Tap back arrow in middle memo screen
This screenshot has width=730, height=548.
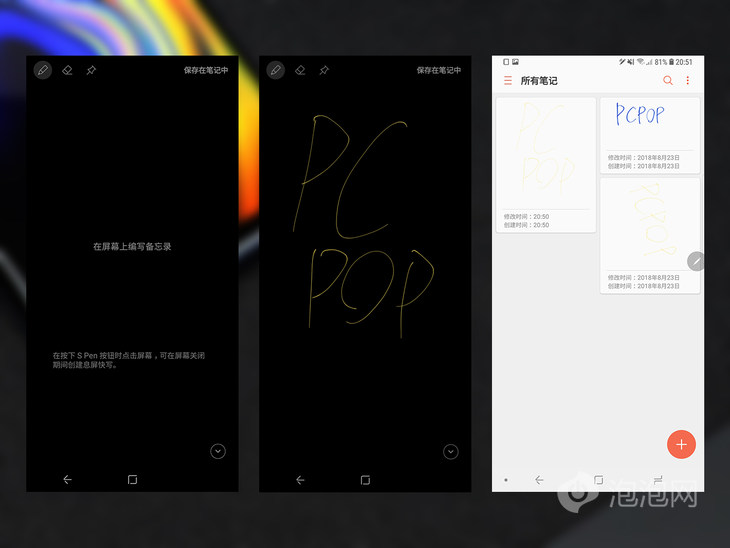pos(300,480)
